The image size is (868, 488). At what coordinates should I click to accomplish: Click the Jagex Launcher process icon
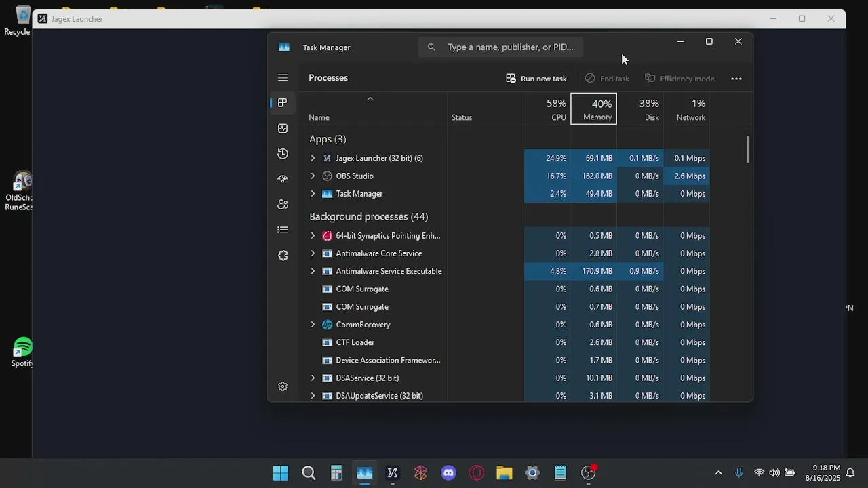[x=328, y=158]
